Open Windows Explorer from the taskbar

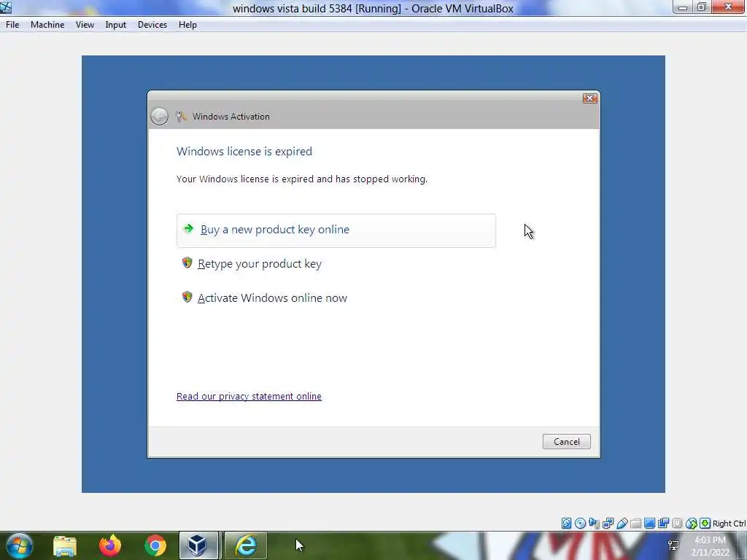(65, 545)
